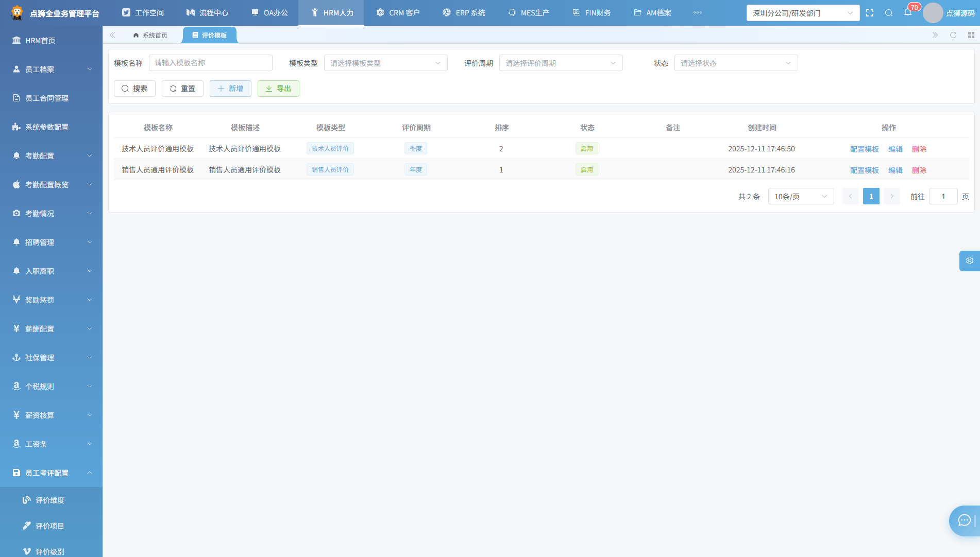Image resolution: width=980 pixels, height=557 pixels.
Task: Click the 搜索 button
Action: (x=134, y=89)
